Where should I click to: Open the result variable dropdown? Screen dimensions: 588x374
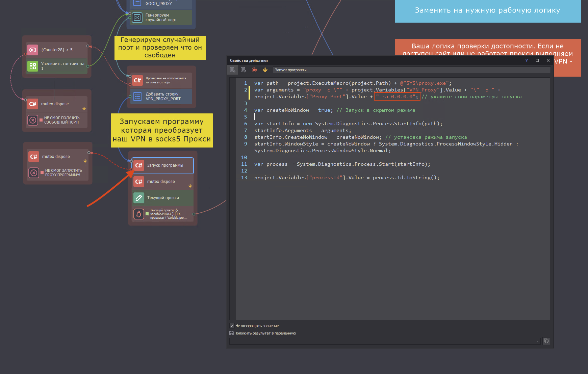(x=538, y=341)
